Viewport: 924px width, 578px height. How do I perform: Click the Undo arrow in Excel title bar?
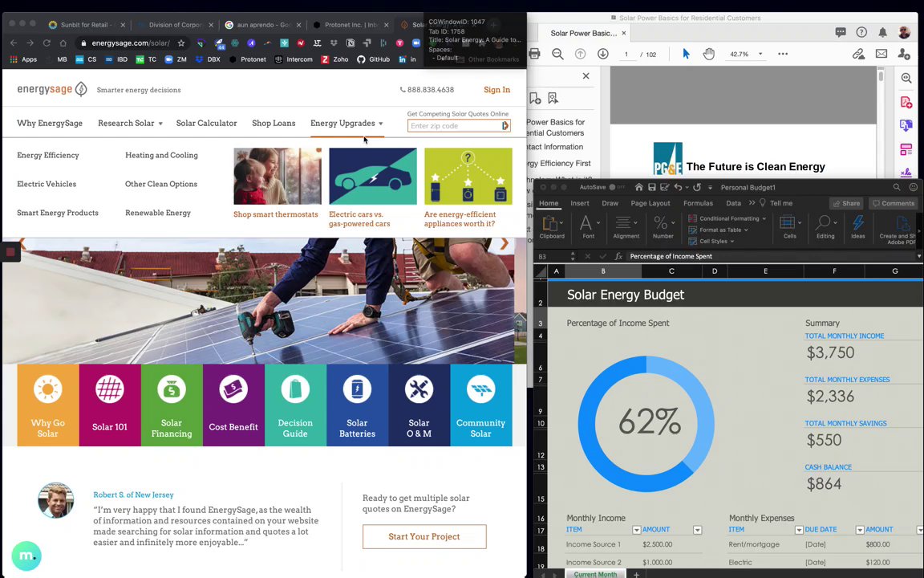point(678,187)
